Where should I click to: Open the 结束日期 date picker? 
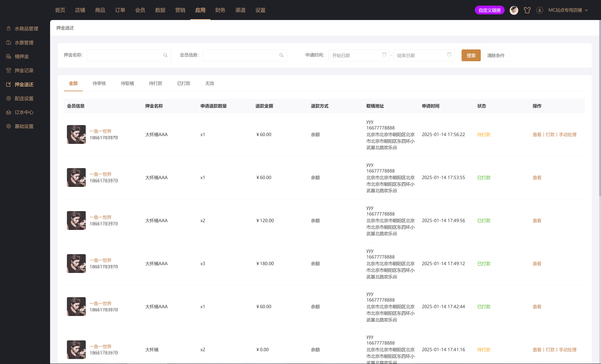coord(424,55)
